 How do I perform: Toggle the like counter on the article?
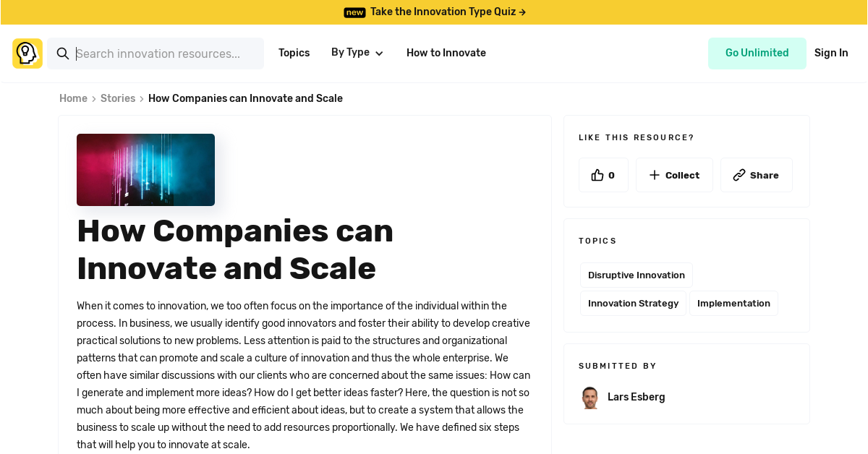point(603,174)
